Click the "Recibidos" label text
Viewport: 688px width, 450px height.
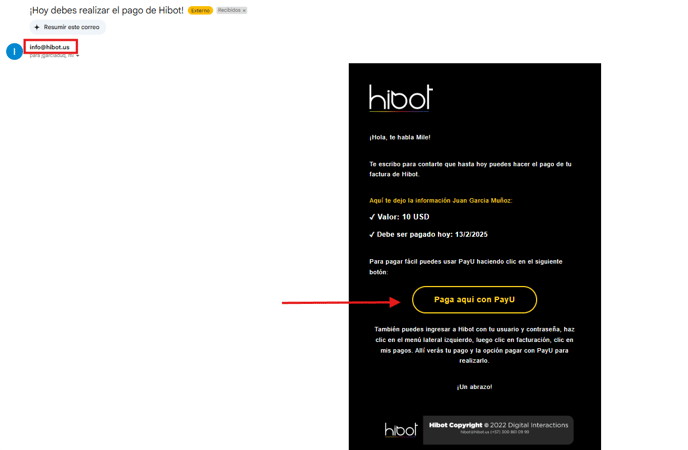(x=229, y=10)
